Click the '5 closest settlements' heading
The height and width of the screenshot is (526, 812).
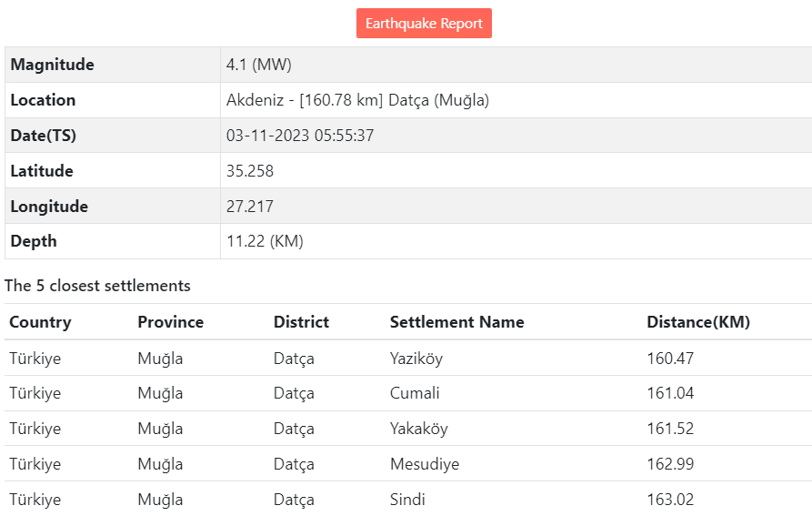pyautogui.click(x=97, y=286)
